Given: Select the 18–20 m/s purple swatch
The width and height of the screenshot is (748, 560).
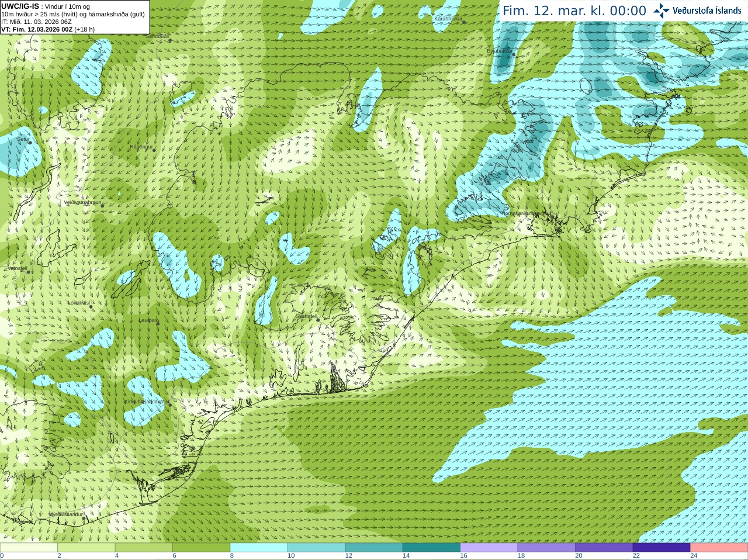Looking at the screenshot, I should coord(546,548).
